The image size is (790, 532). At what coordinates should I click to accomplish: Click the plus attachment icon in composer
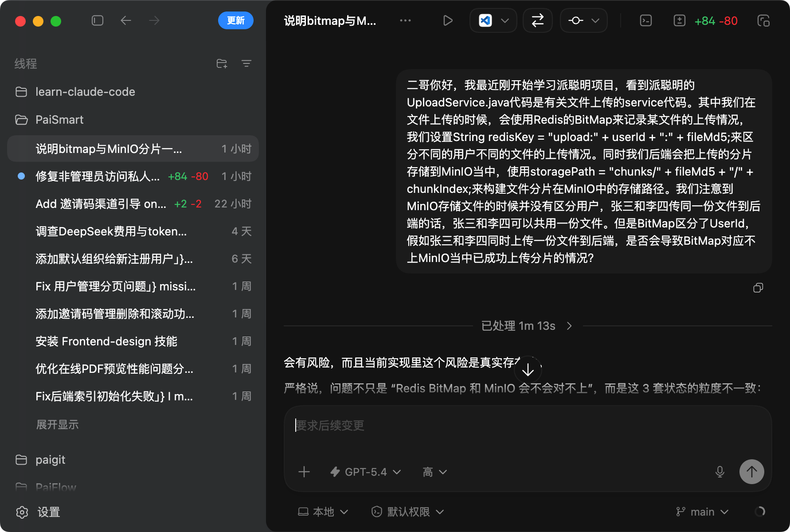[304, 472]
